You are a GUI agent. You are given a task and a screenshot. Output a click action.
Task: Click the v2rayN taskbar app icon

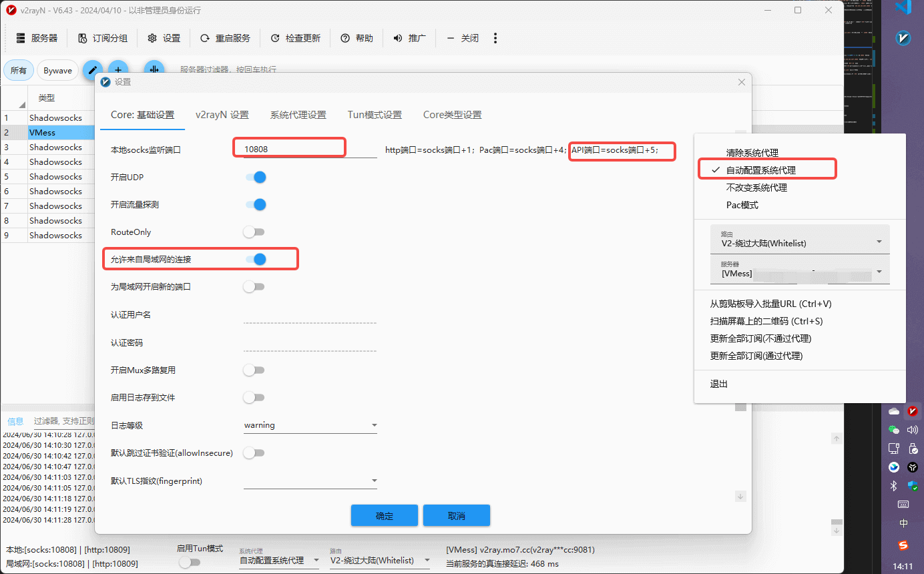[x=903, y=38]
